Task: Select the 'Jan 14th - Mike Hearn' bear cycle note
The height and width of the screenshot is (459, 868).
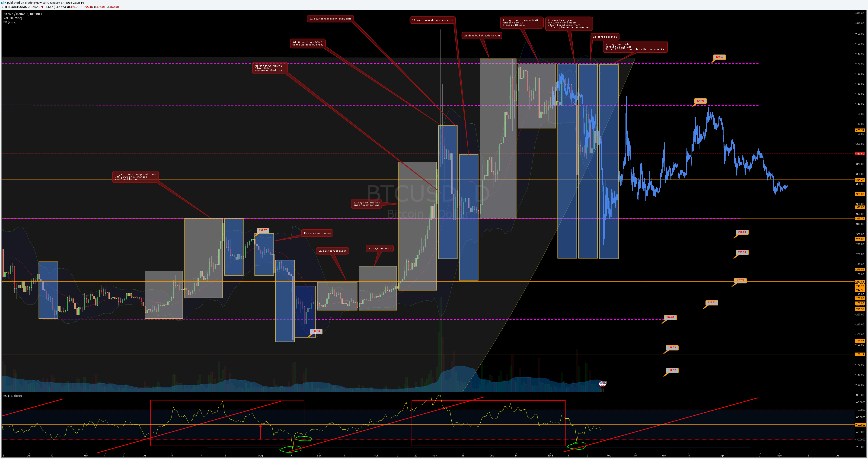Action: pyautogui.click(x=569, y=24)
